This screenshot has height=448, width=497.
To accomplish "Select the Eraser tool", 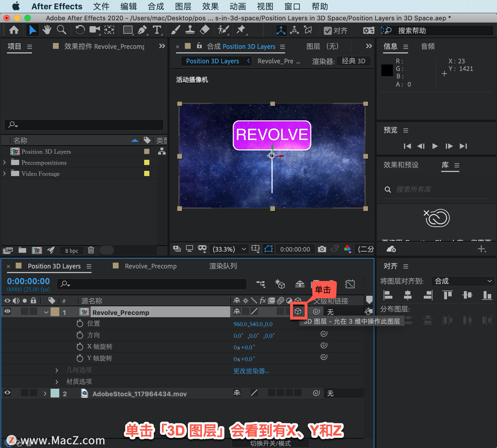I will [205, 30].
